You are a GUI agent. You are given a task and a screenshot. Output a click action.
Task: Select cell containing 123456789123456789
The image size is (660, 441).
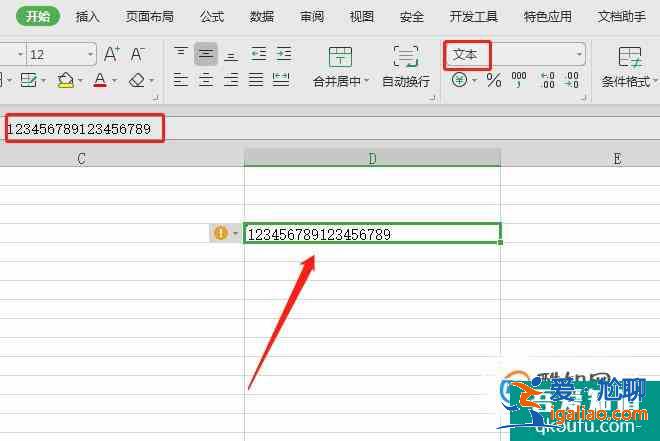373,234
